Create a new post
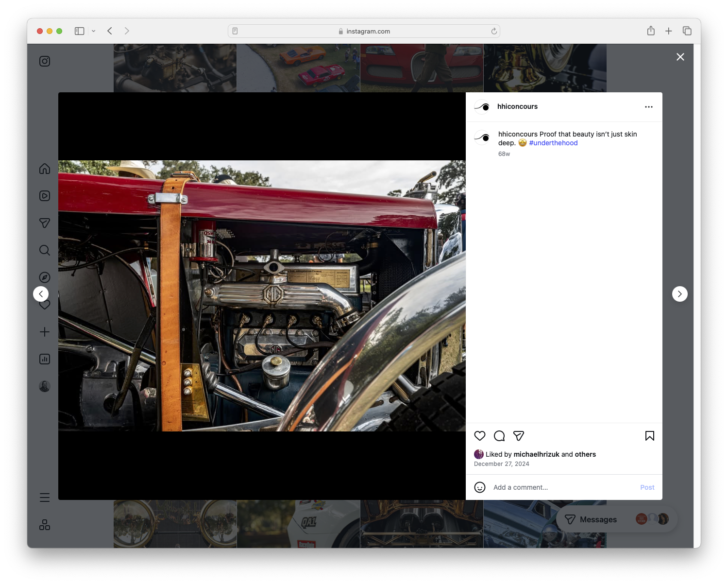 coord(44,332)
